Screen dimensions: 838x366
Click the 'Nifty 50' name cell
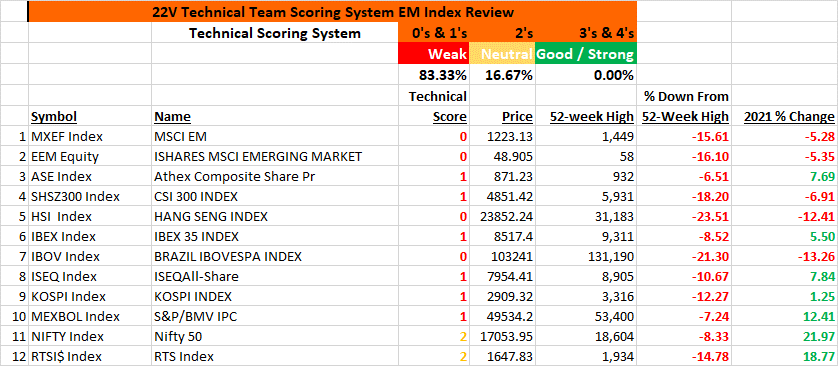pos(275,337)
